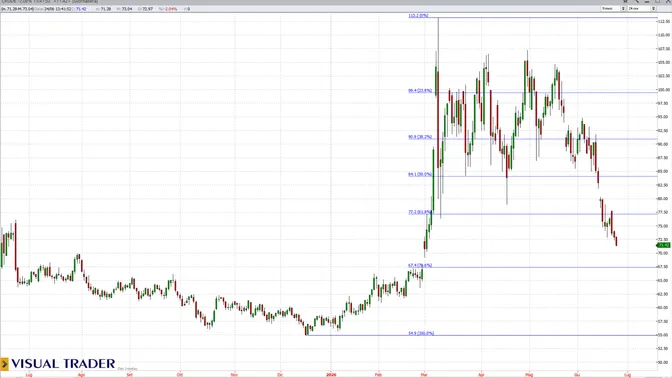Select the 67.4 Fibonacci level label
The height and width of the screenshot is (378, 672).
(x=420, y=266)
